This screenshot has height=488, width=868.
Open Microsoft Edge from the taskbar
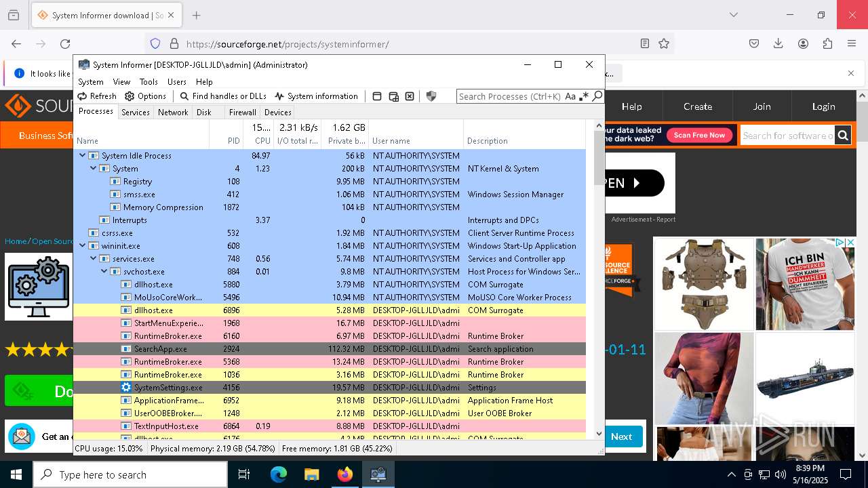click(279, 474)
